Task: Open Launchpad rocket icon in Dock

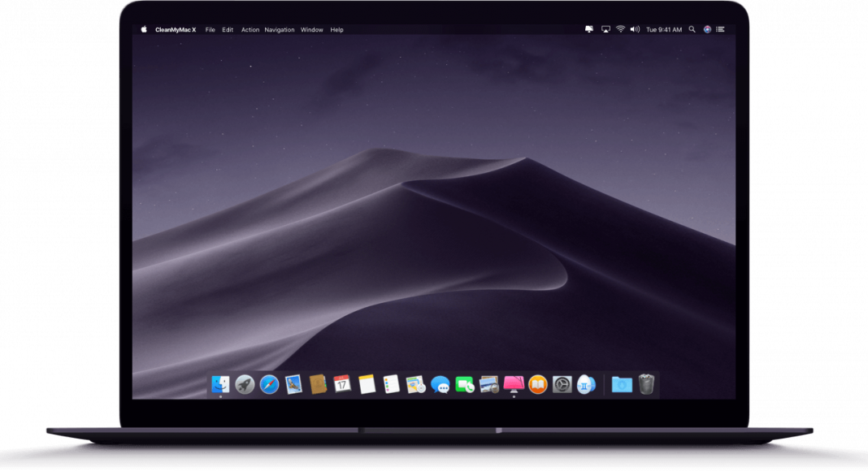Action: click(245, 384)
